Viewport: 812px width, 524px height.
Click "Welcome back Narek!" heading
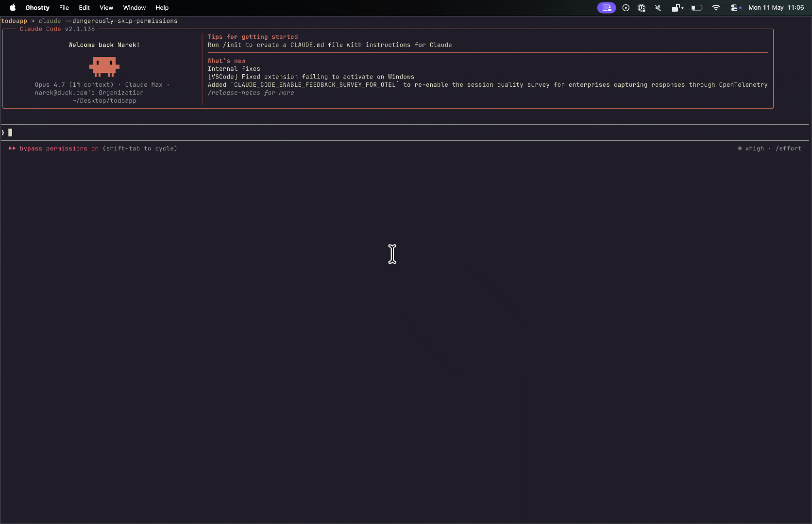[104, 45]
